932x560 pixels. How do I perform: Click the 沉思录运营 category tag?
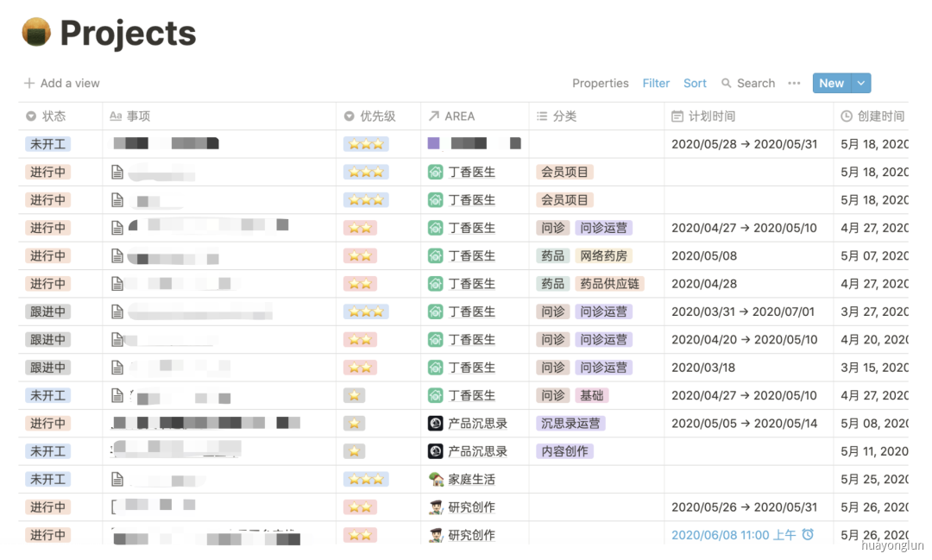(x=570, y=424)
